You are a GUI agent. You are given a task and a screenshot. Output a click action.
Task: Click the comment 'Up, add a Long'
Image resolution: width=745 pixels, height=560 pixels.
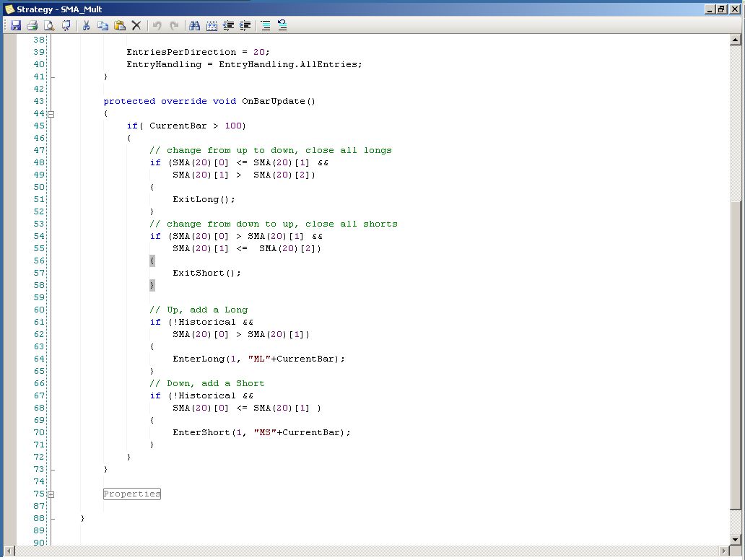[x=199, y=310]
